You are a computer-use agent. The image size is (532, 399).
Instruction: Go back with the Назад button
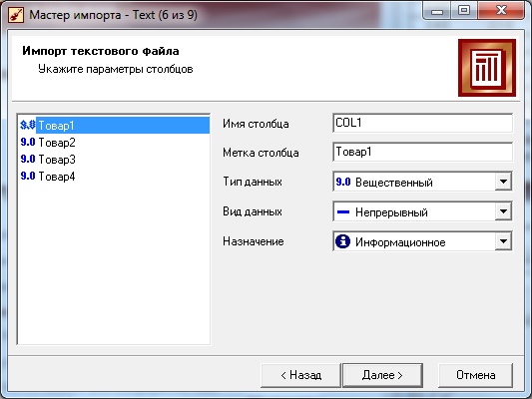click(300, 375)
